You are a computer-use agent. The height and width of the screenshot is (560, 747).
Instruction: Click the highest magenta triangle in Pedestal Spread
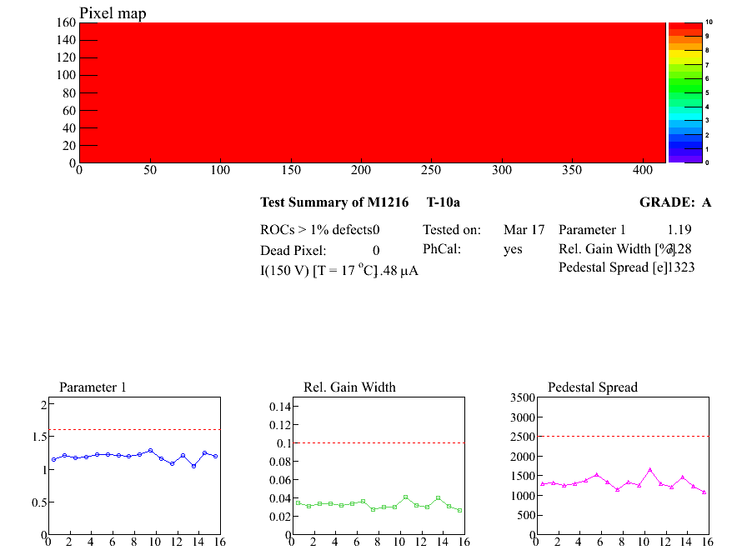point(650,470)
